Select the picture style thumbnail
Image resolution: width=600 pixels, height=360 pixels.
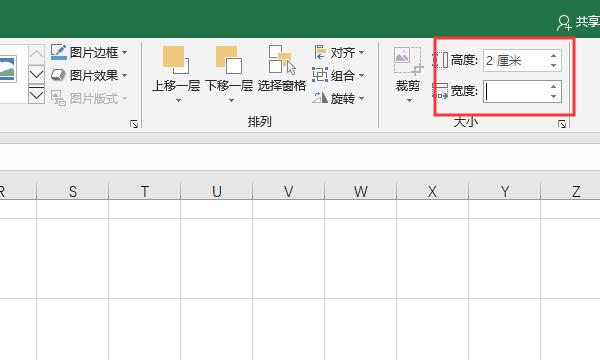click(8, 69)
